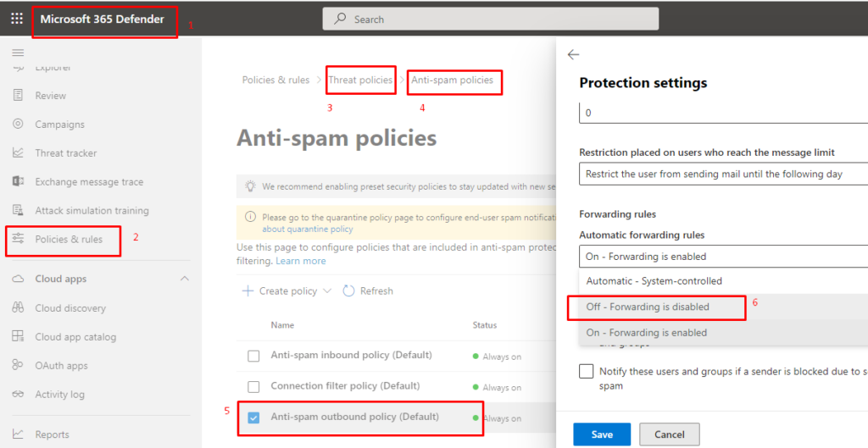This screenshot has height=448, width=868.
Task: Open Cloud discovery
Action: [x=70, y=308]
